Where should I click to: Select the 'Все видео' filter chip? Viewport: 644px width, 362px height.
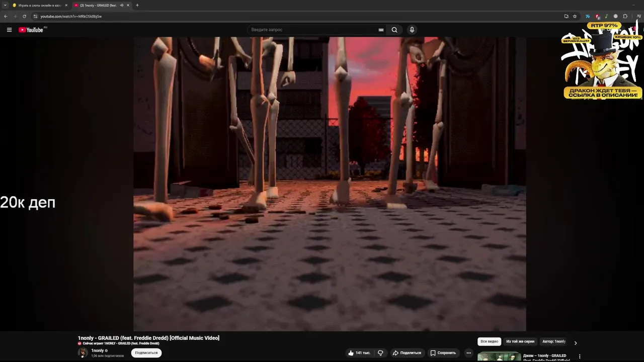[489, 341]
